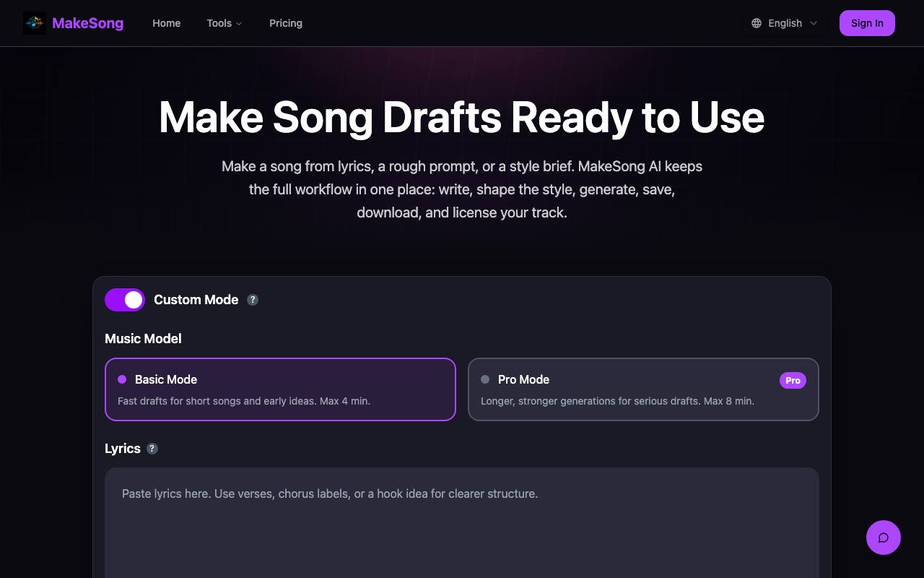
Task: Select the Pro Mode music model
Action: pos(643,389)
